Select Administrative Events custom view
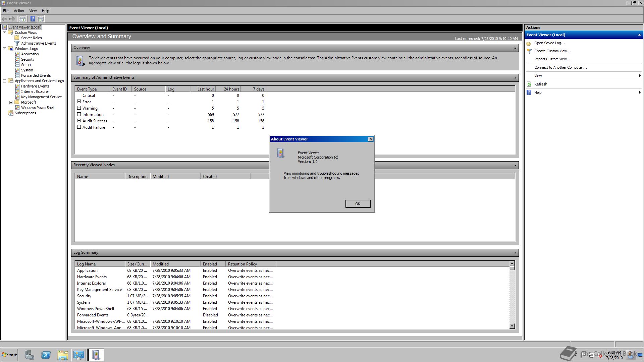Image resolution: width=644 pixels, height=362 pixels. coord(39,43)
